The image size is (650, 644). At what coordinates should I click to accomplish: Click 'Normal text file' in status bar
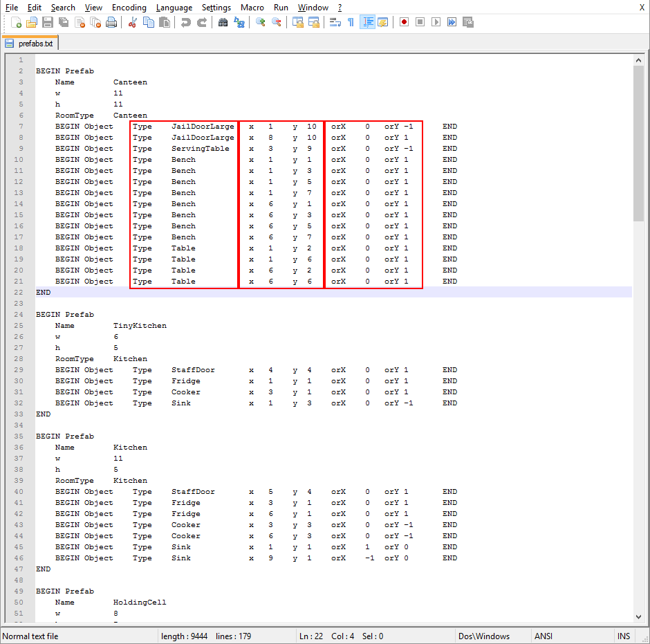pos(30,636)
